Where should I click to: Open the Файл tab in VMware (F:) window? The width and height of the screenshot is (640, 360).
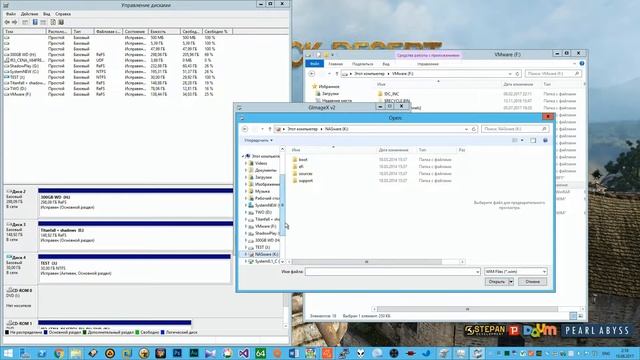(x=315, y=64)
